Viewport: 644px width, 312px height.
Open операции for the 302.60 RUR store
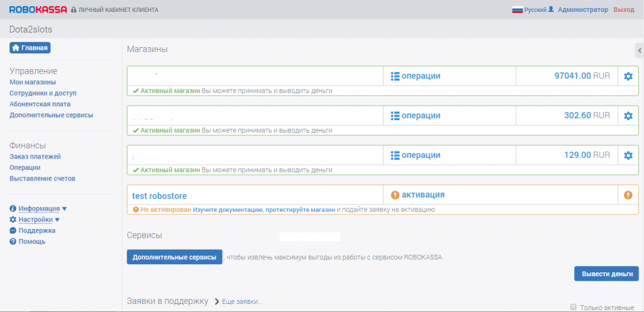[x=415, y=116]
